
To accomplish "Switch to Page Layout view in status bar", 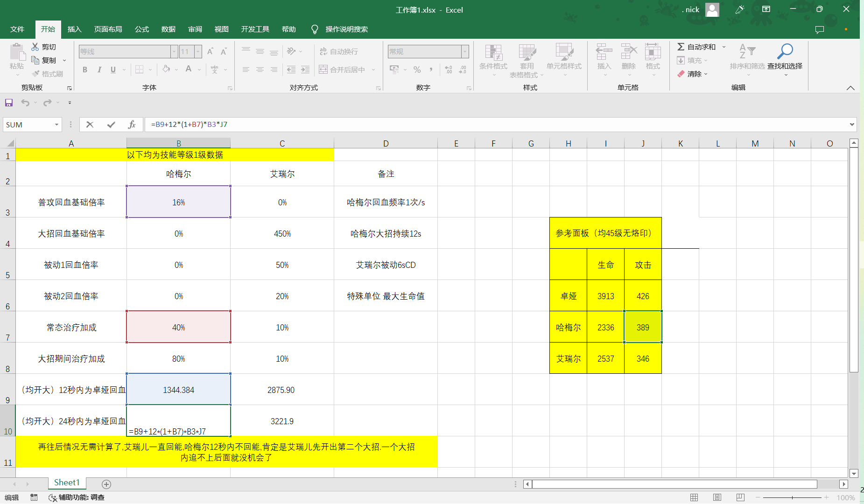I will pos(717,497).
